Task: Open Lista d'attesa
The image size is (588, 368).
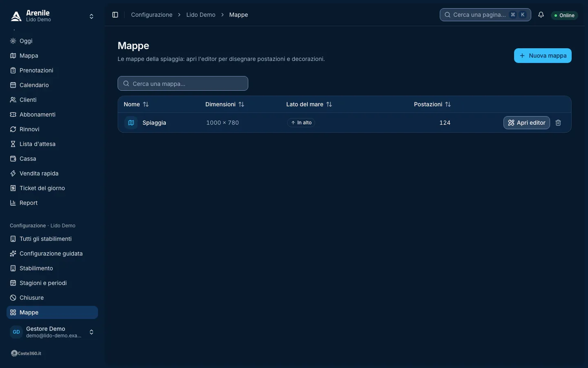Action: [52, 144]
